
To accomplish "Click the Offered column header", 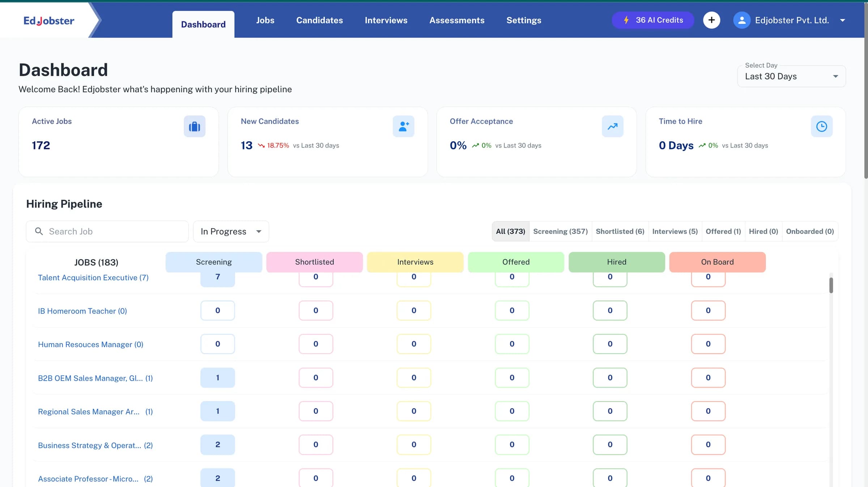I will click(x=516, y=262).
